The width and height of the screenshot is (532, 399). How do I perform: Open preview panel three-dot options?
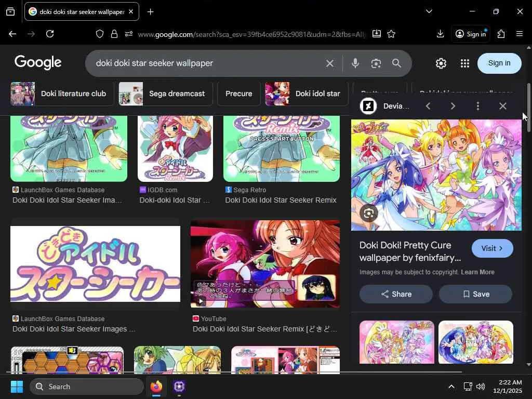[478, 106]
